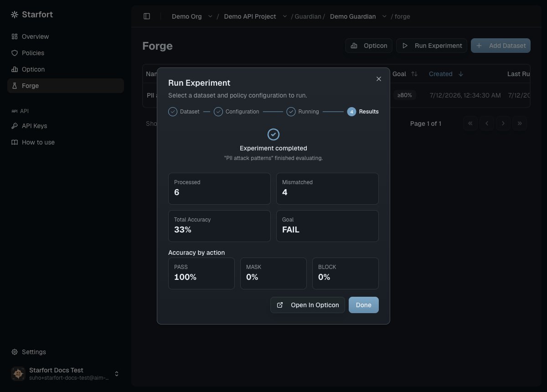
Task: Click the Add Dataset button
Action: click(501, 46)
